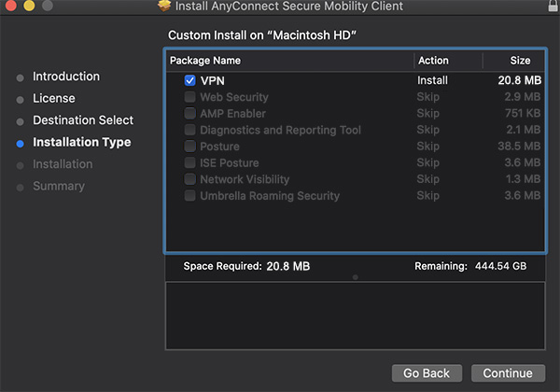Viewport: 560px width, 392px height.
Task: Go to the Introduction step in sidebar
Action: click(65, 77)
